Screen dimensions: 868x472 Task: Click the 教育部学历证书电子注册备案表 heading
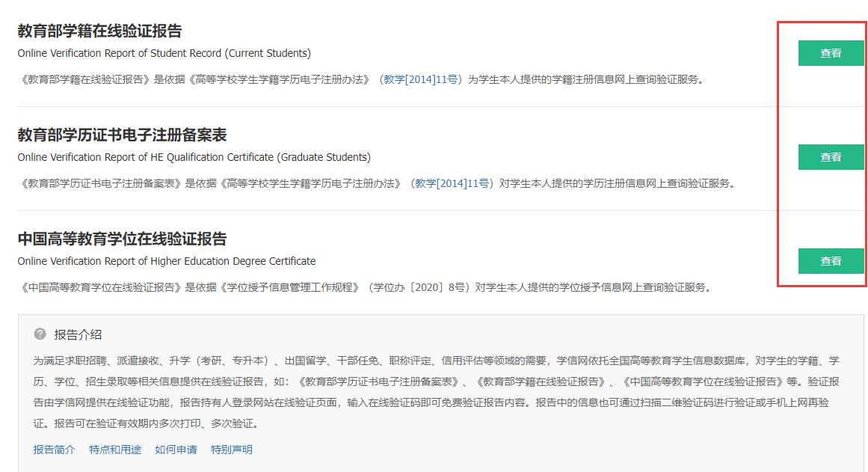coord(122,135)
